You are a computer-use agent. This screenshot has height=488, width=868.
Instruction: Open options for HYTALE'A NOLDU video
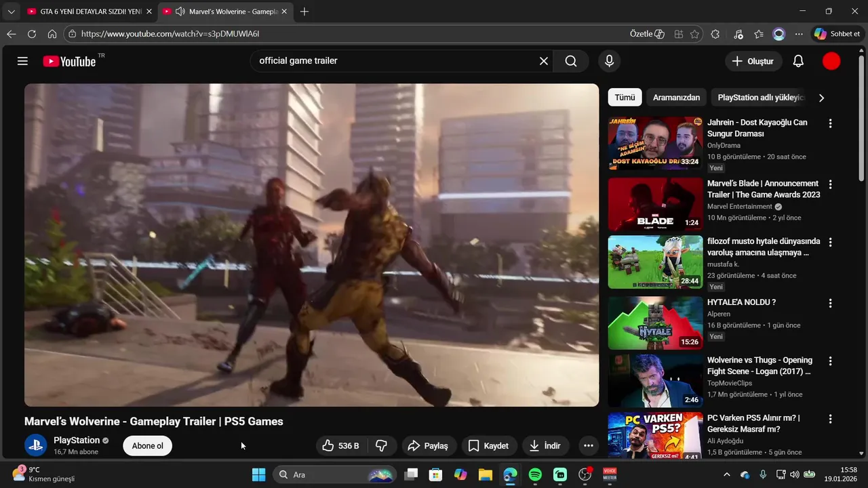coord(830,303)
